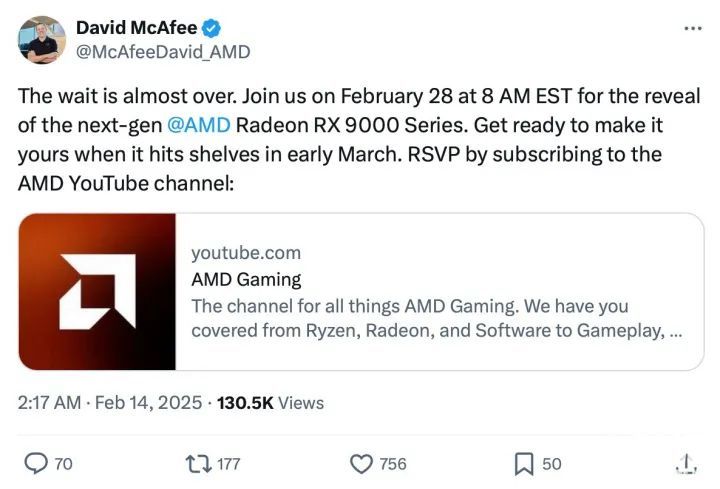Click the @McAfeeDavid_AMD handle

coord(163,51)
